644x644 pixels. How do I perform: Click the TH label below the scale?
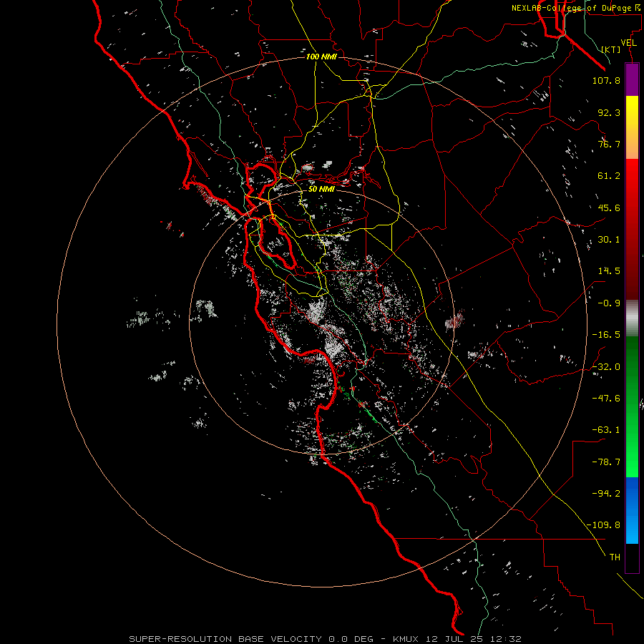[x=615, y=557]
